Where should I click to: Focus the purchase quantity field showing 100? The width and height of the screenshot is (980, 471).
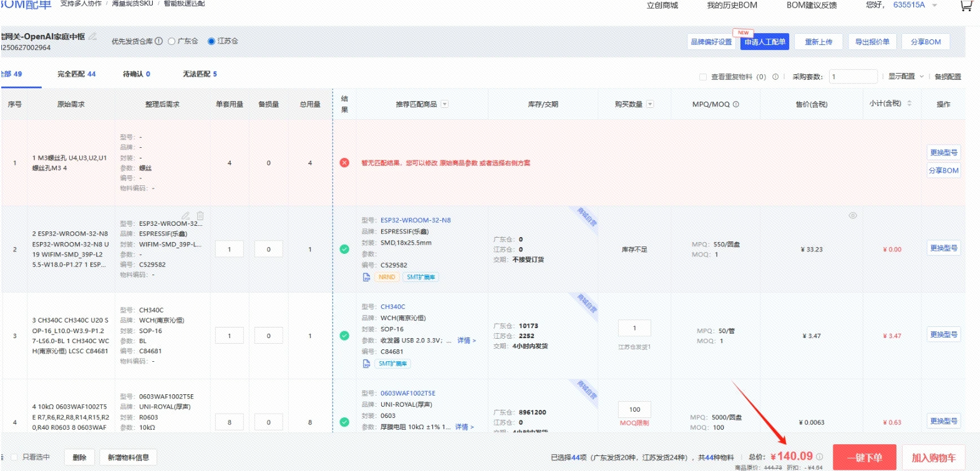(634, 409)
